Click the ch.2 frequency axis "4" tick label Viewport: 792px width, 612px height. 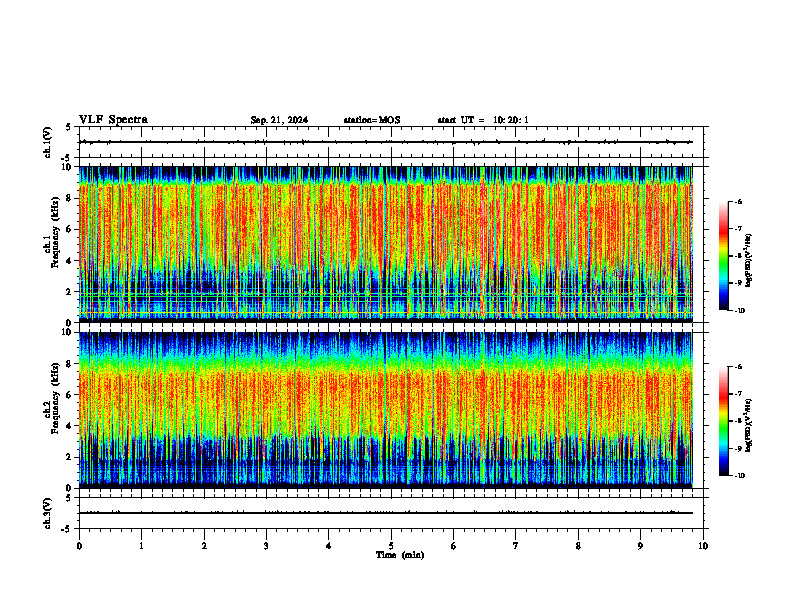point(70,426)
